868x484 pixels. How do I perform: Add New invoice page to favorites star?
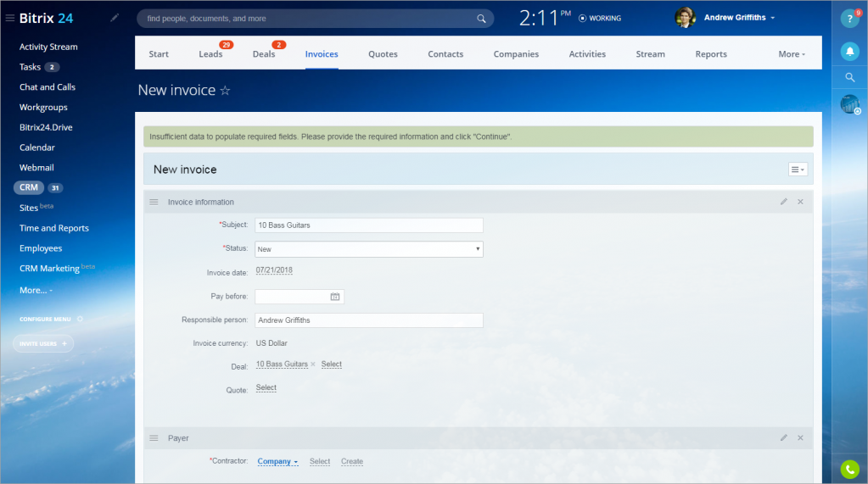tap(225, 90)
